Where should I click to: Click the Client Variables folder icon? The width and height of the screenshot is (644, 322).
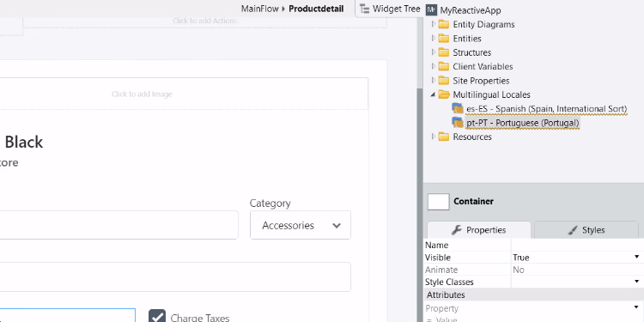click(444, 66)
